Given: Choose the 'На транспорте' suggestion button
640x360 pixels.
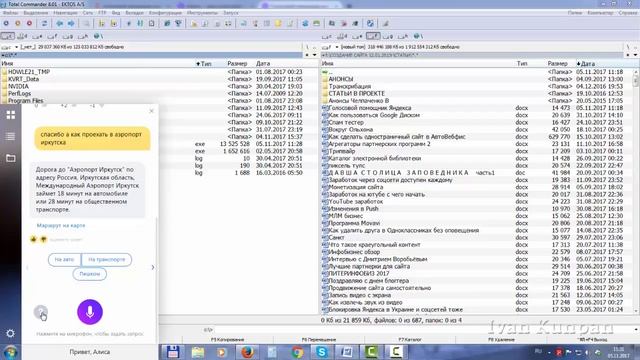Looking at the screenshot, I should [107, 260].
